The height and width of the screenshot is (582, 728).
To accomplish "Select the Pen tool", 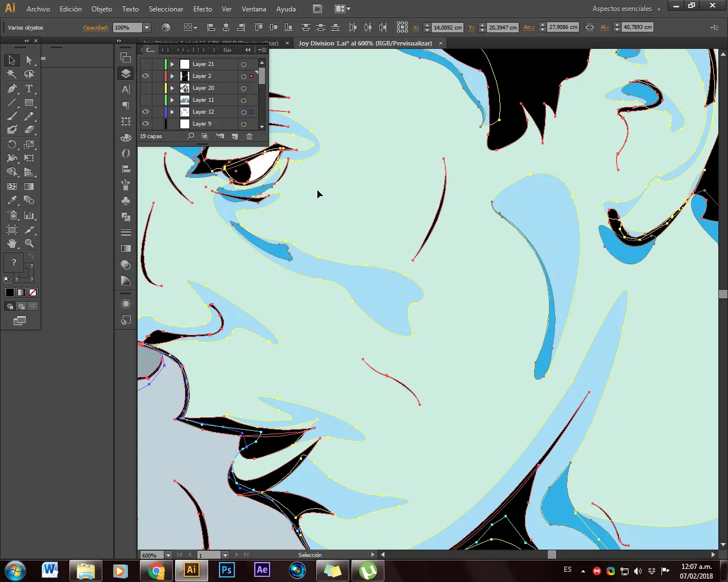I will (12, 89).
